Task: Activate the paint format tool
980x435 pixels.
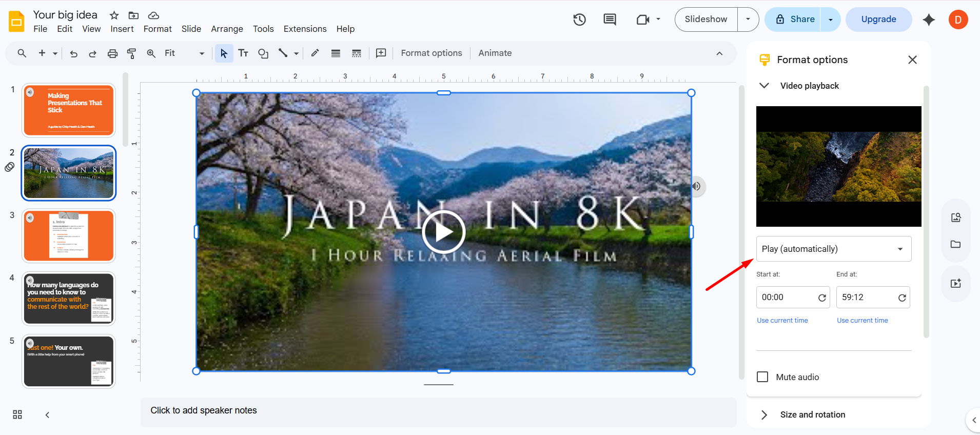Action: click(131, 53)
